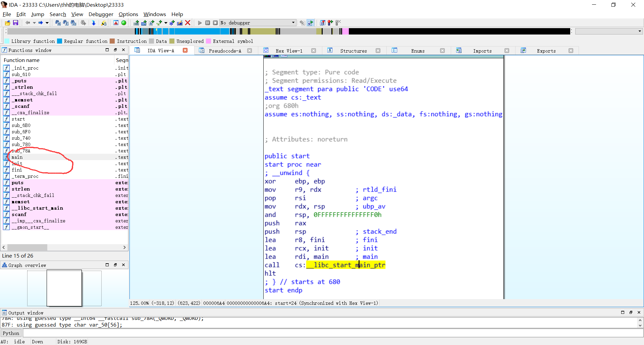Open the Jump menu
644x345 pixels.
[38, 14]
